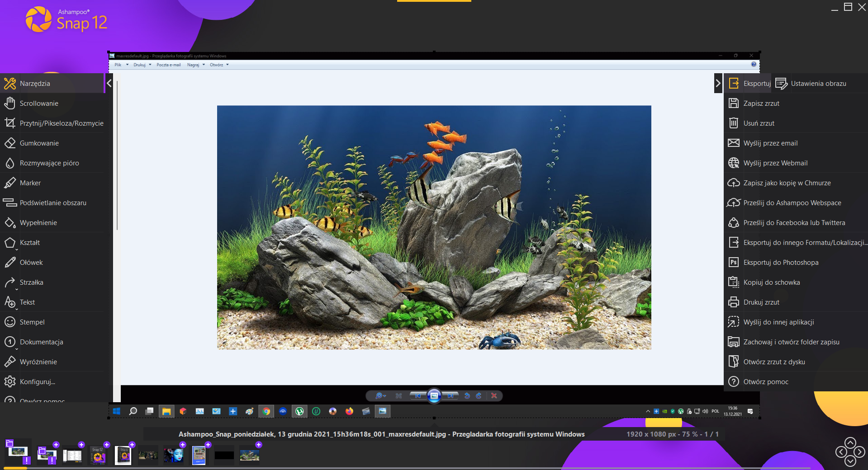This screenshot has height=470, width=868.
Task: Copy capture with Kopiuj do schowka
Action: click(796, 282)
